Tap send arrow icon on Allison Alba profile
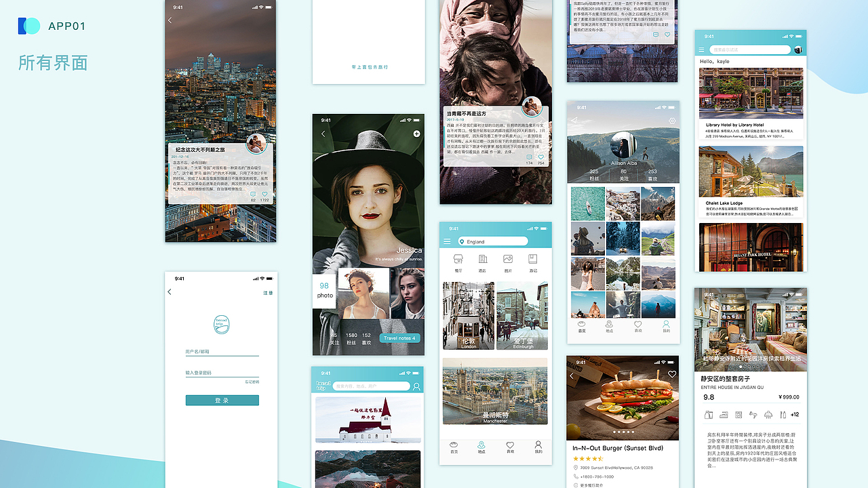This screenshot has width=868, height=488. 574,121
